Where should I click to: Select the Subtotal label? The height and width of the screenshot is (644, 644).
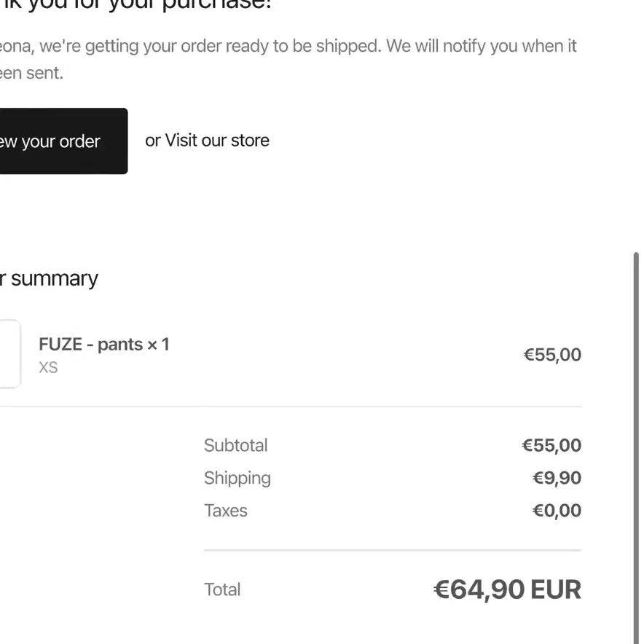(x=236, y=445)
